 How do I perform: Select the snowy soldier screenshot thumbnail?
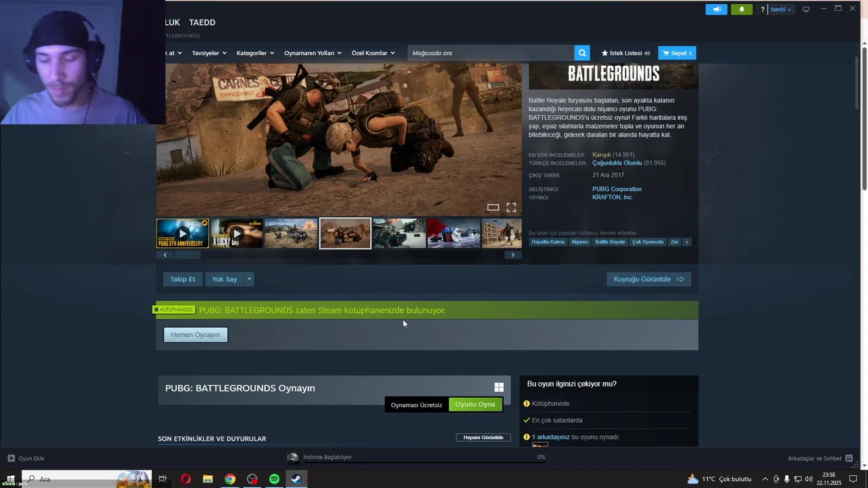coord(399,233)
